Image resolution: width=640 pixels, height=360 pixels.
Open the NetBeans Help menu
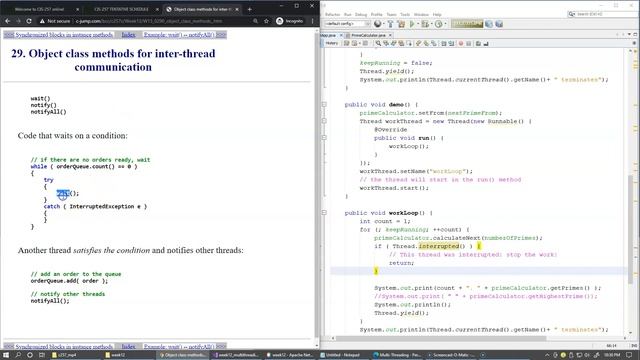[x=437, y=14]
